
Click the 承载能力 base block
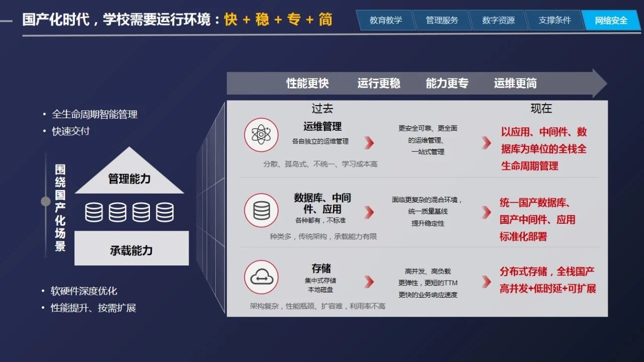pyautogui.click(x=131, y=249)
